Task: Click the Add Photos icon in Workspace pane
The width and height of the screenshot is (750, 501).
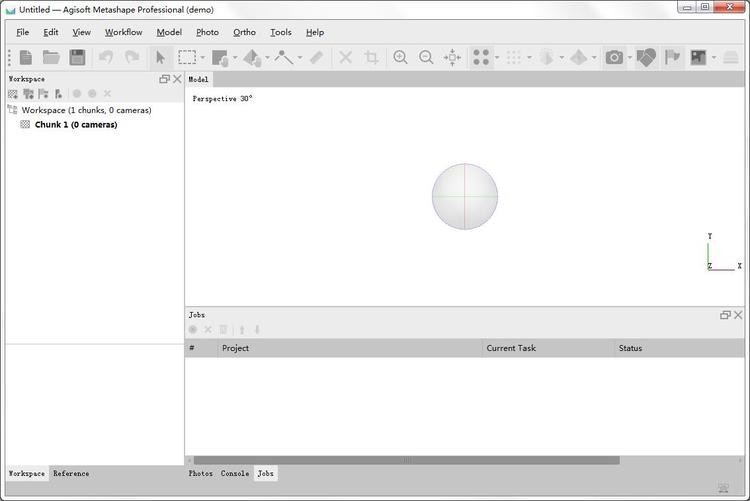Action: click(x=28, y=94)
